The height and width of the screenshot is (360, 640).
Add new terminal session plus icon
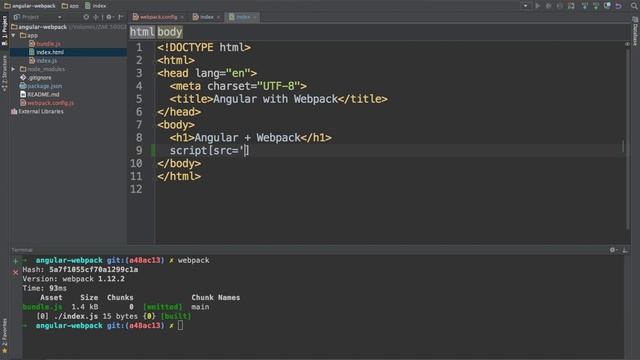[x=16, y=261]
